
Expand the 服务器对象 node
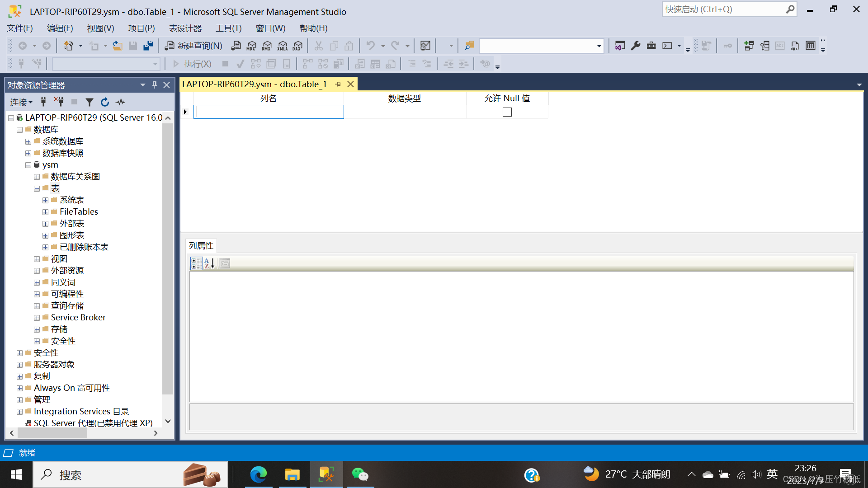(x=19, y=365)
